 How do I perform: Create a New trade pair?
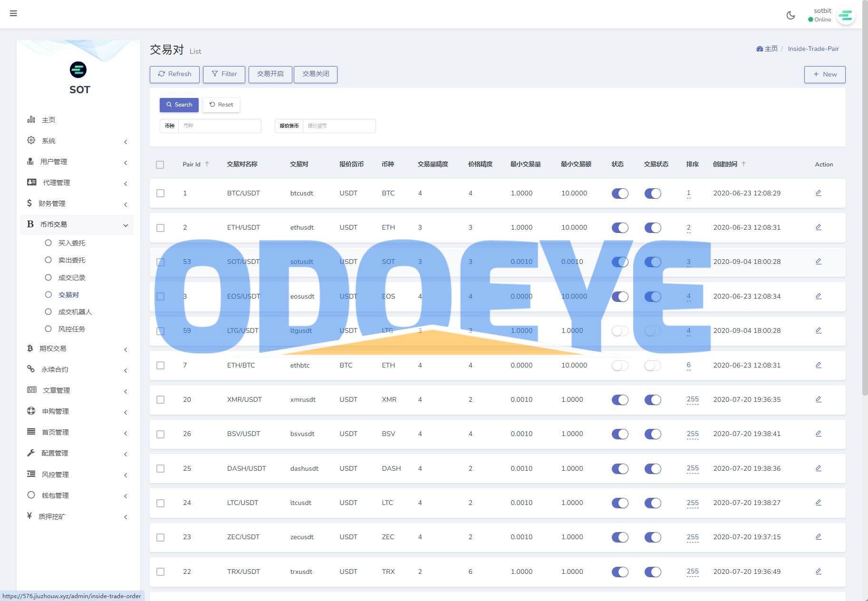click(825, 74)
